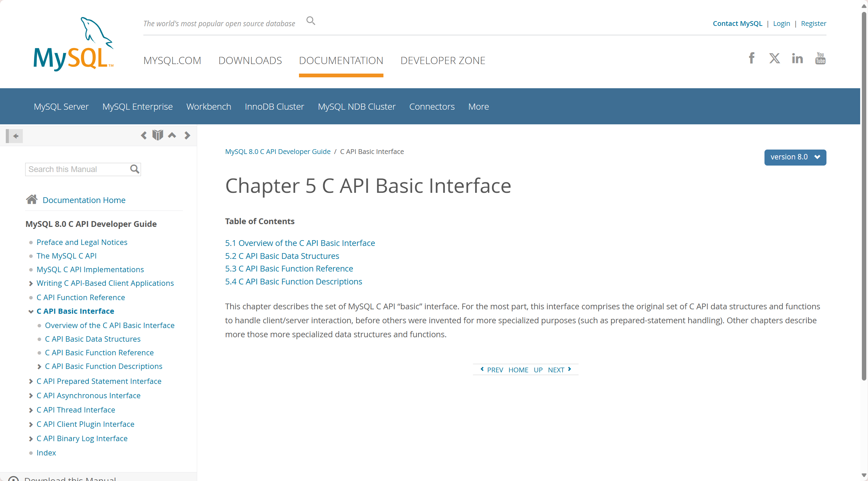Open MySQL X (Twitter) icon
868x481 pixels.
[774, 58]
